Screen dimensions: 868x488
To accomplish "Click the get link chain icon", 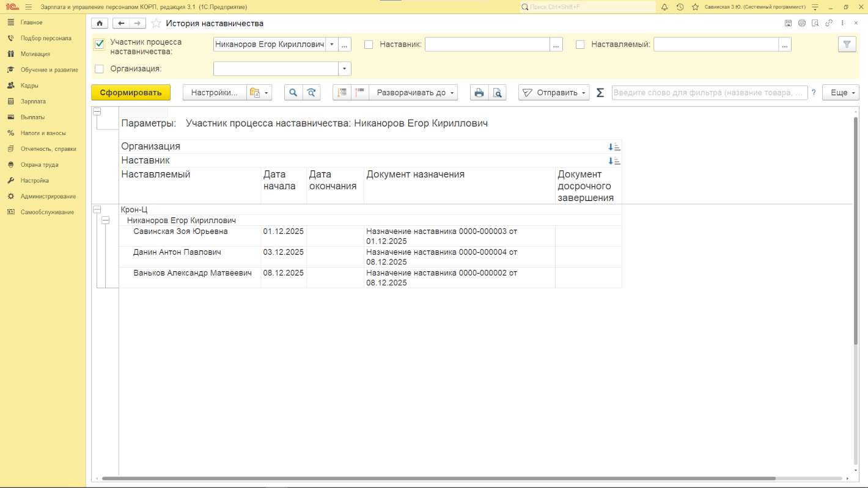I will [x=829, y=23].
